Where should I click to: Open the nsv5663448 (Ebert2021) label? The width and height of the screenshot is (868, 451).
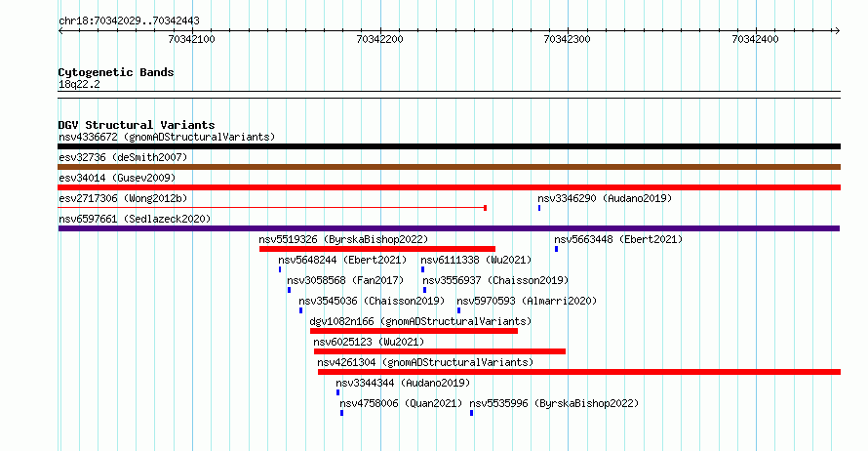point(618,239)
